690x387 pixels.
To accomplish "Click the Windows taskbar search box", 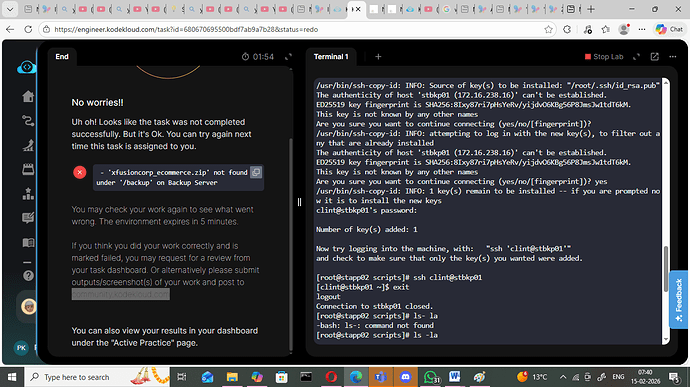I will click(97, 377).
